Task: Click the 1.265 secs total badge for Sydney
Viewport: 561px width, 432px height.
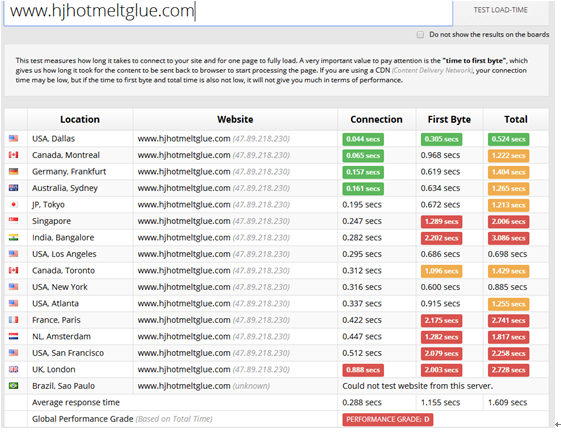Action: 508,189
